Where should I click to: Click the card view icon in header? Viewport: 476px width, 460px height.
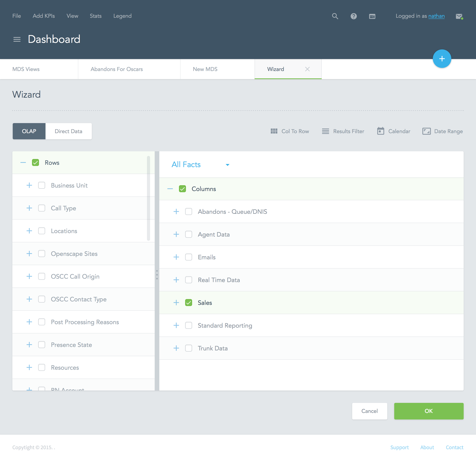tap(372, 16)
